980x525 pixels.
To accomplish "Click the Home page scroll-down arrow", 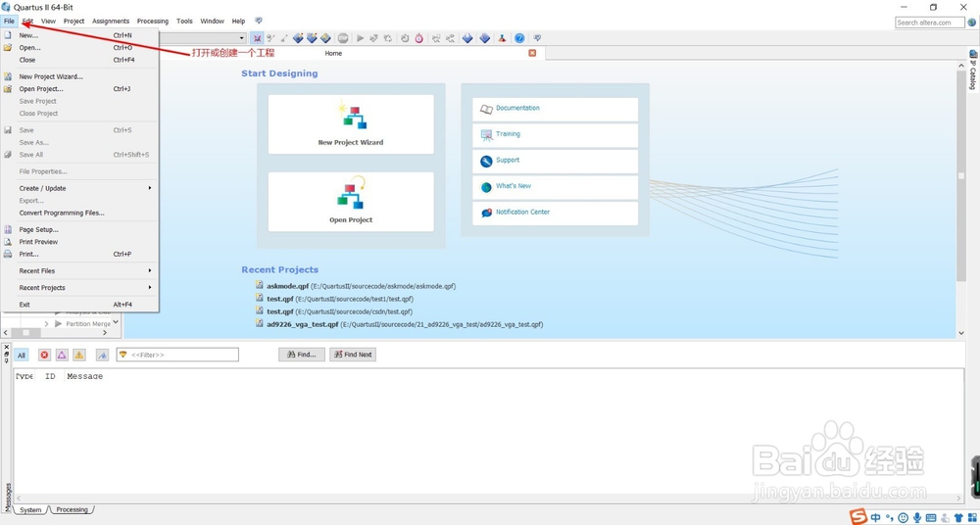I will pos(961,333).
